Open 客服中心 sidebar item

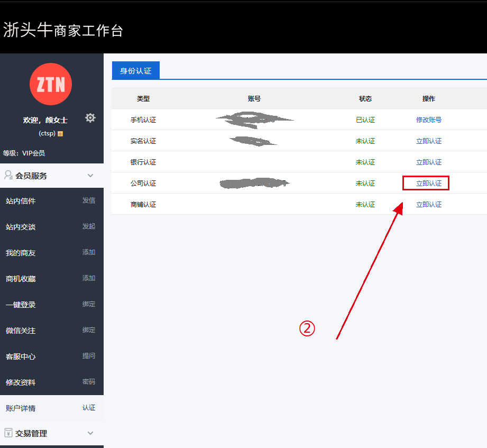(21, 356)
